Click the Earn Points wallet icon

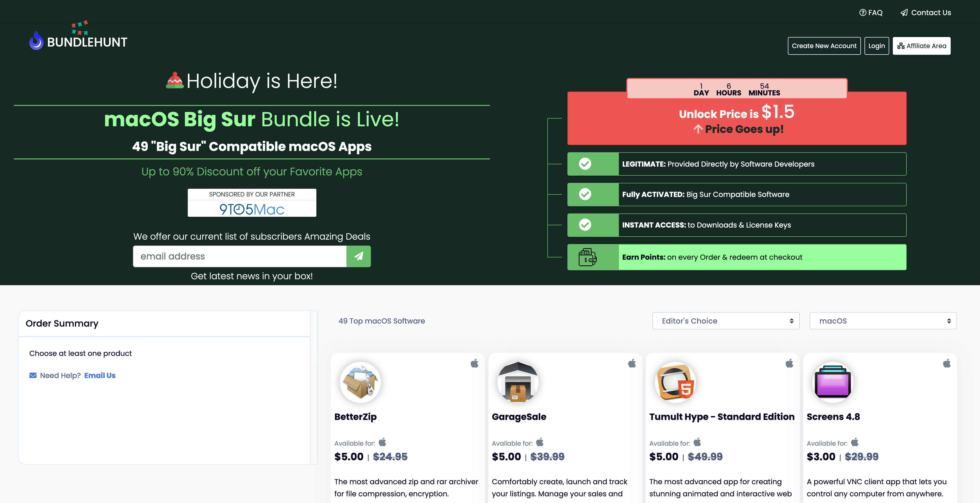coord(587,257)
